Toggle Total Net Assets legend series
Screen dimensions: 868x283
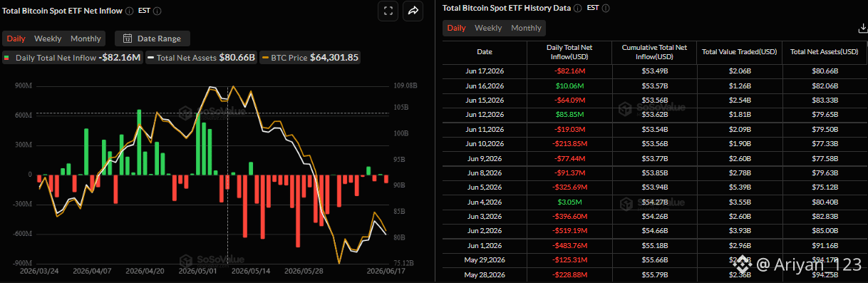pos(201,58)
